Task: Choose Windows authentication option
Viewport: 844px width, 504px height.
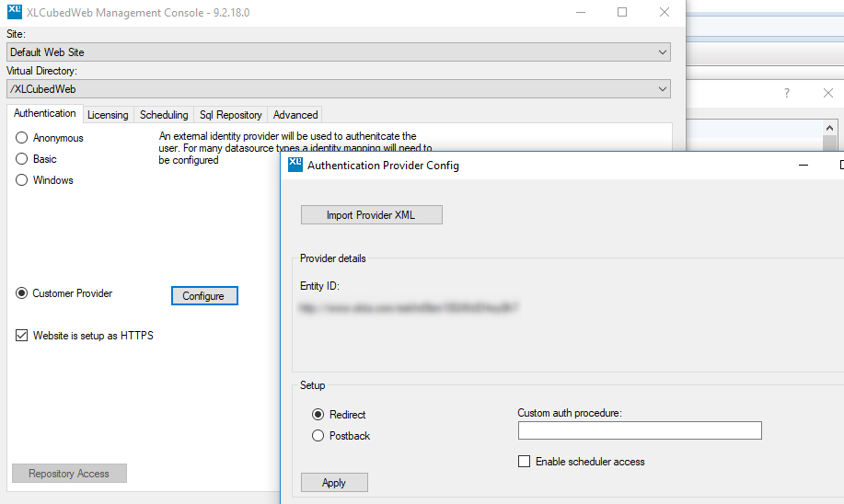Action: [x=22, y=180]
